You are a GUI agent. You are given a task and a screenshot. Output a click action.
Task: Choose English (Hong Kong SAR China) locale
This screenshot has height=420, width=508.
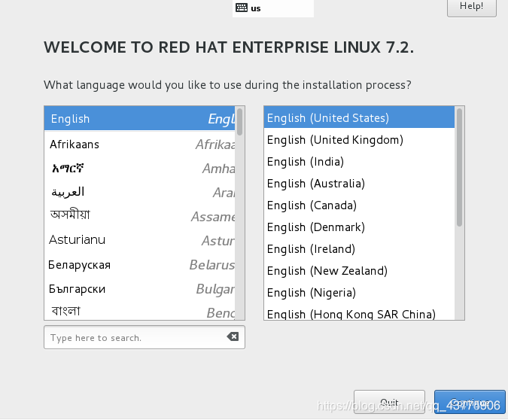[x=359, y=312]
